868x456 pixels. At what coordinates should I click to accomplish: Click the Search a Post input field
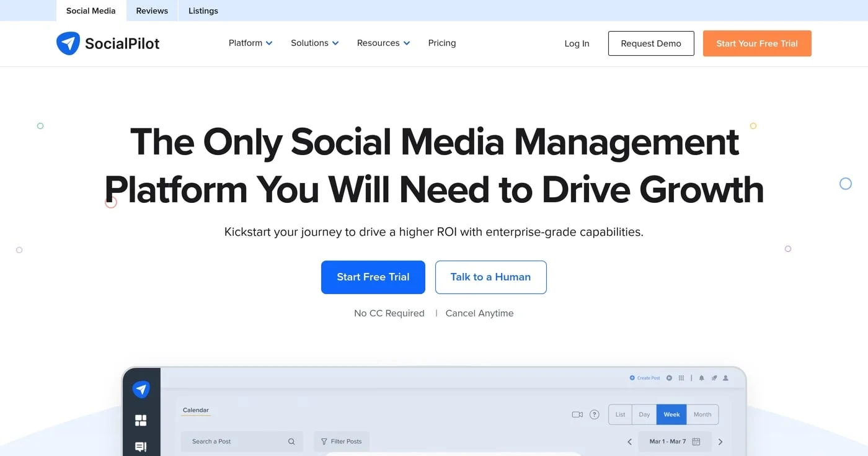tap(242, 442)
